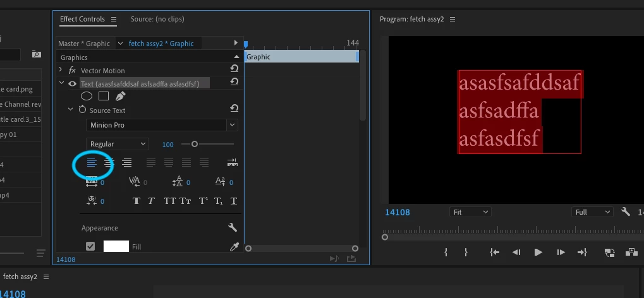
Task: Reset the Source Text parameter
Action: point(234,109)
